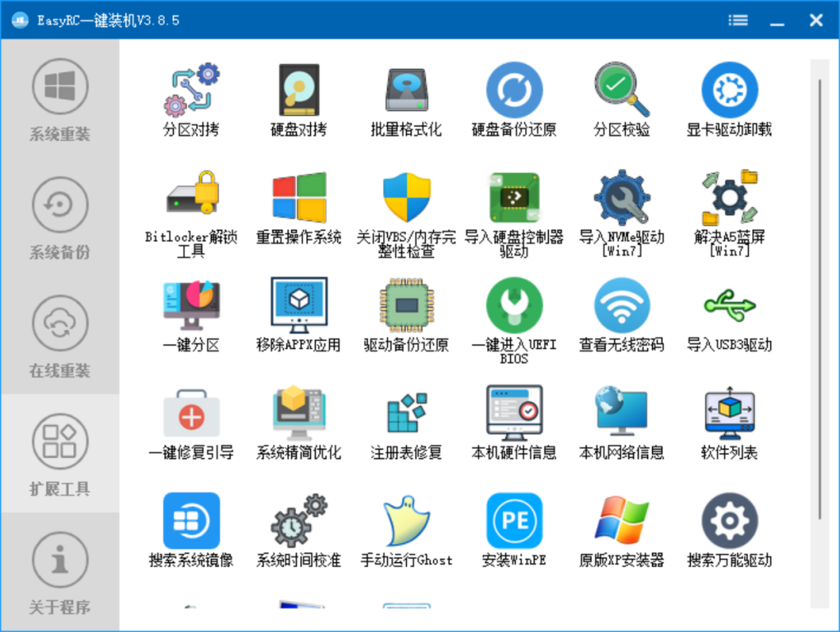The image size is (840, 632).
Task: Start 硬盘备份还原 disk backup restore
Action: [x=514, y=99]
